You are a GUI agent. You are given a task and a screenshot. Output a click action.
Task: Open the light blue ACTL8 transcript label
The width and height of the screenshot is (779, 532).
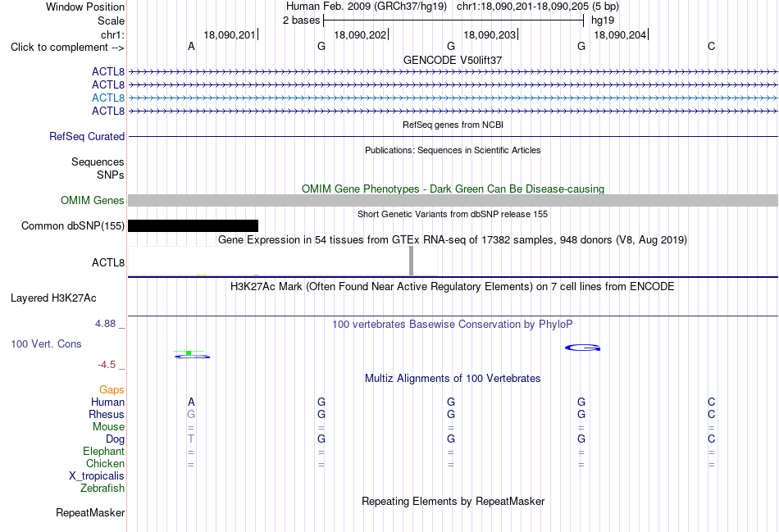[x=107, y=98]
